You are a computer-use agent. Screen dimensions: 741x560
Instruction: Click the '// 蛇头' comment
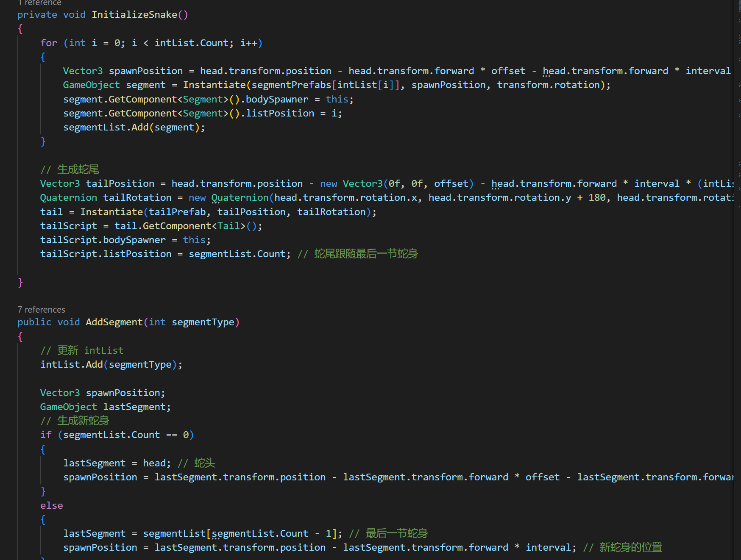(x=196, y=463)
